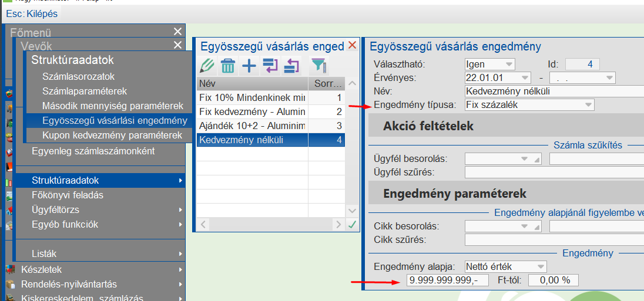Image resolution: width=644 pixels, height=301 pixels.
Task: Close the Vevők panel
Action: (x=177, y=45)
